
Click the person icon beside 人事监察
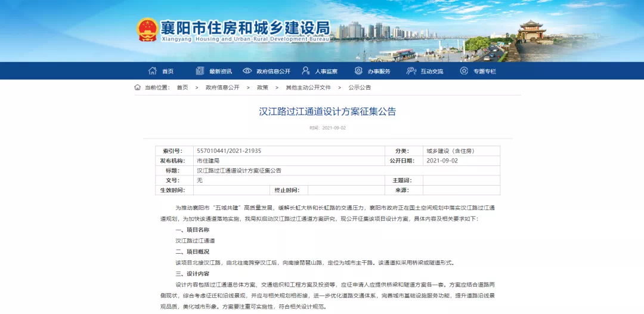pyautogui.click(x=305, y=70)
